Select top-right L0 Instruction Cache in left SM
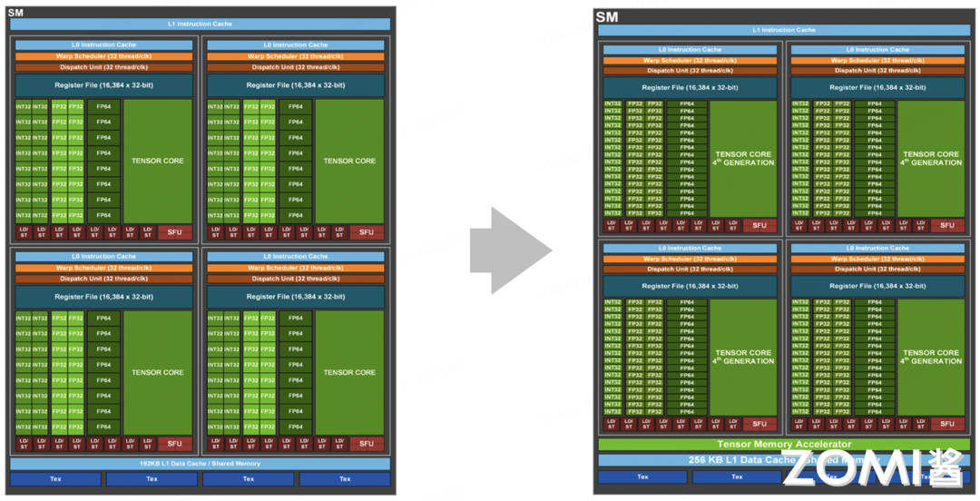 (296, 44)
